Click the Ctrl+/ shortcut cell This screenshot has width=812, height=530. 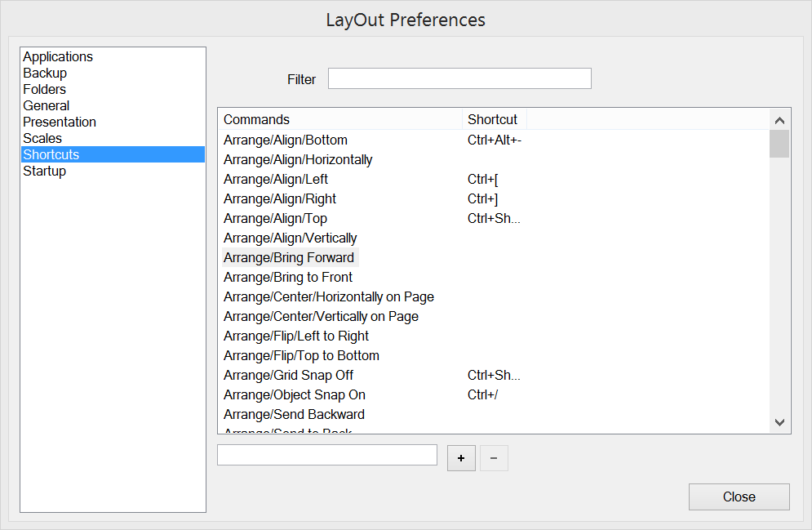(482, 394)
